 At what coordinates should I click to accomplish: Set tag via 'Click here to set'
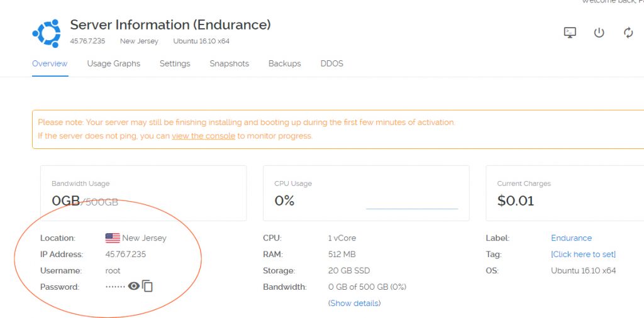coord(583,255)
